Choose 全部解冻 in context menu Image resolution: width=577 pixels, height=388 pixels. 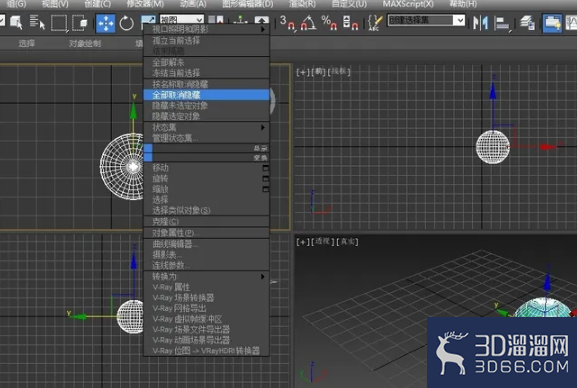(206, 62)
